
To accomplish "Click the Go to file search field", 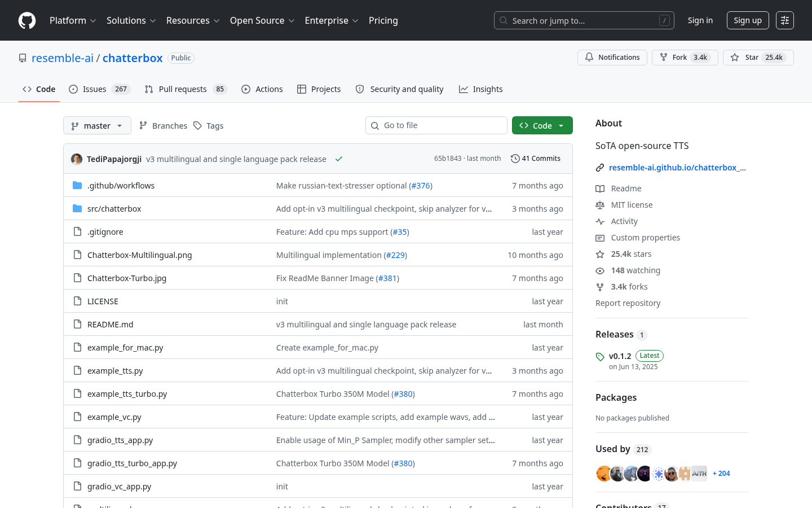I will pos(436,125).
